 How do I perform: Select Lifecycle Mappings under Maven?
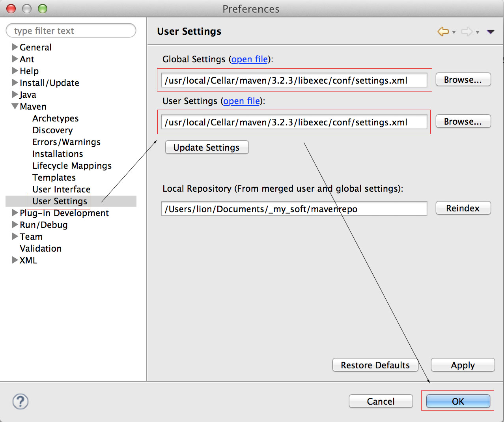coord(72,166)
